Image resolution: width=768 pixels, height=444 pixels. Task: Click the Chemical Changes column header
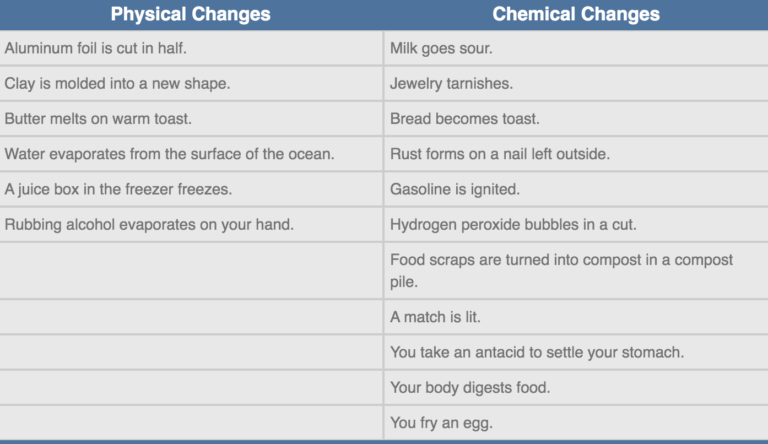pyautogui.click(x=575, y=14)
